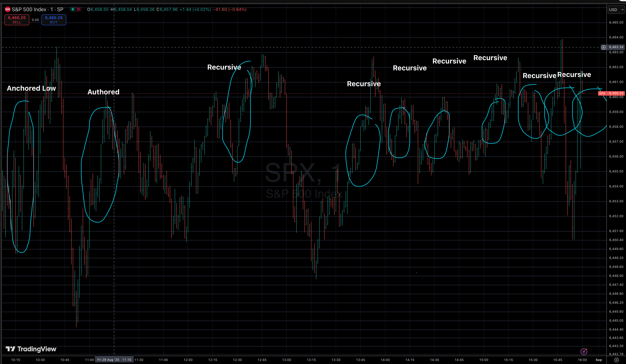Click the plus icon beside 6,463.34 price

tap(603, 47)
